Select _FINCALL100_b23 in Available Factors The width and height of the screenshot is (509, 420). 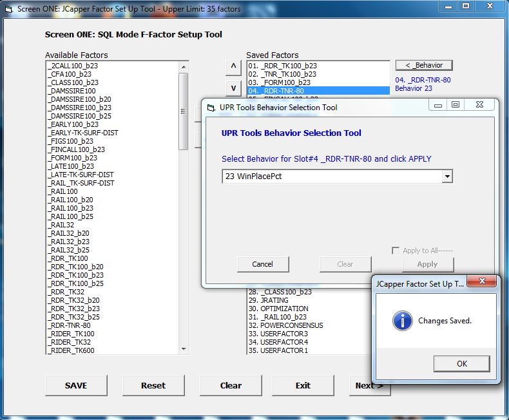click(x=112, y=149)
